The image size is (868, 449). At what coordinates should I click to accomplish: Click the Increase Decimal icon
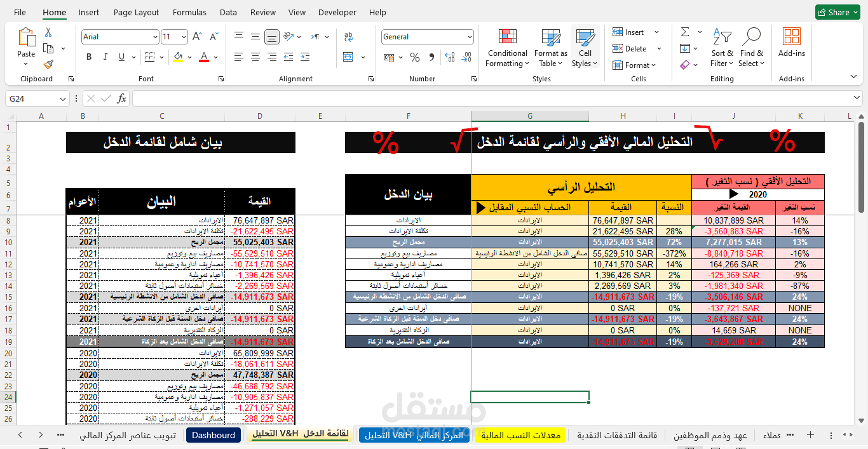click(451, 57)
